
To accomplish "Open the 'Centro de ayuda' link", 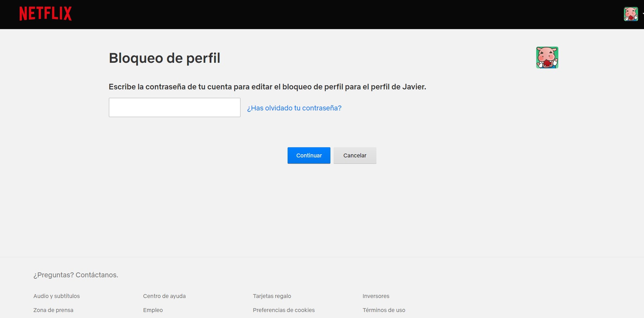I will click(x=164, y=296).
